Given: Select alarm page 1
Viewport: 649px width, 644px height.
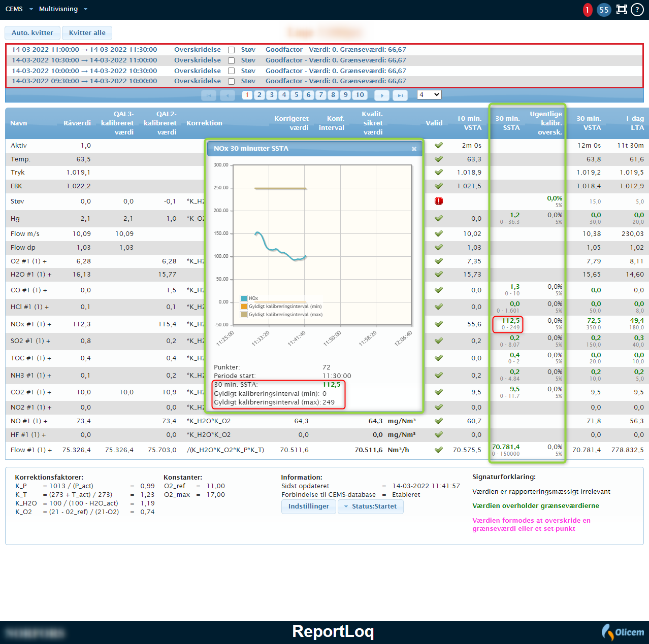Looking at the screenshot, I should [247, 95].
